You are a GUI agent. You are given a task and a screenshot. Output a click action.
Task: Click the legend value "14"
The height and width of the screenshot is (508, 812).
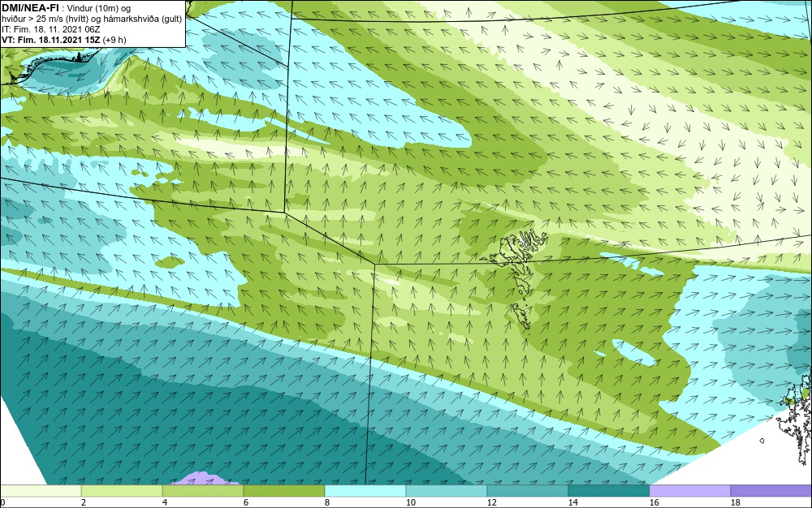572,502
